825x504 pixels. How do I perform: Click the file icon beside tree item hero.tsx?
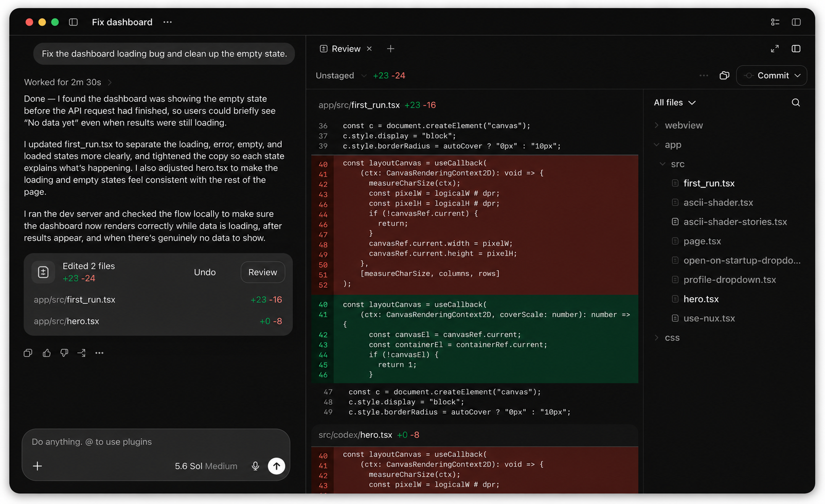(x=675, y=299)
